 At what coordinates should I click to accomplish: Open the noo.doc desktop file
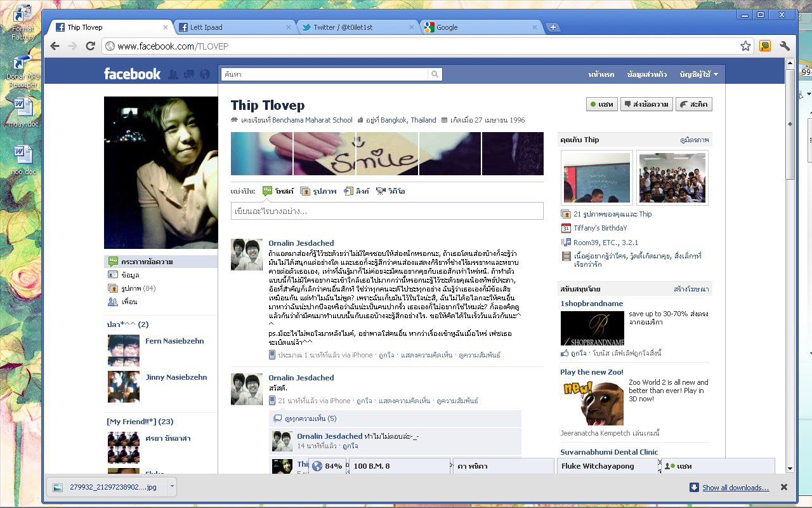(23, 160)
